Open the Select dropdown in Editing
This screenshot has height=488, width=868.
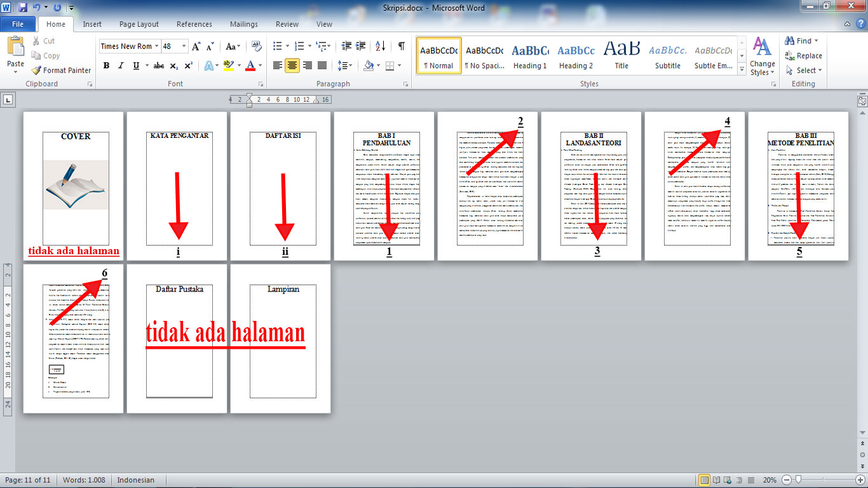pos(804,70)
